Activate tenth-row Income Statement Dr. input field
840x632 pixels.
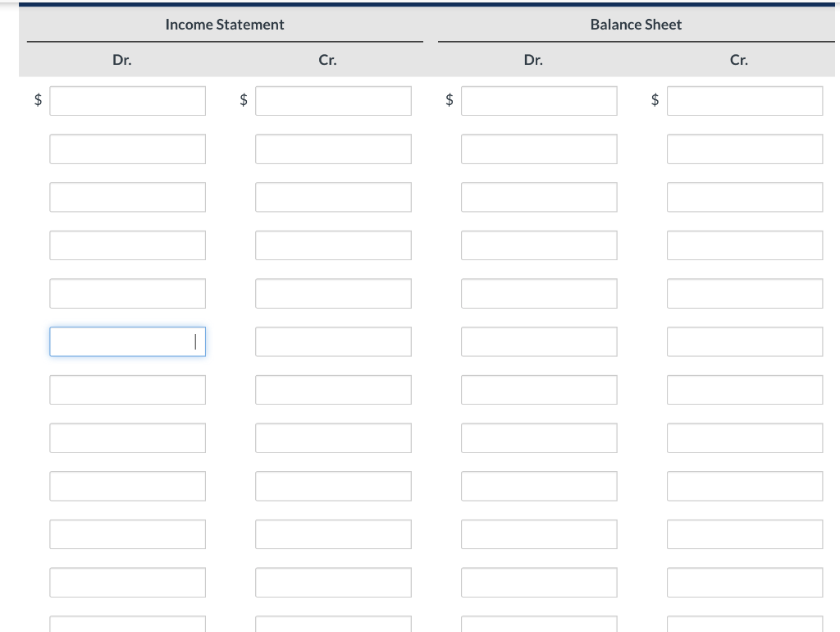pyautogui.click(x=127, y=534)
